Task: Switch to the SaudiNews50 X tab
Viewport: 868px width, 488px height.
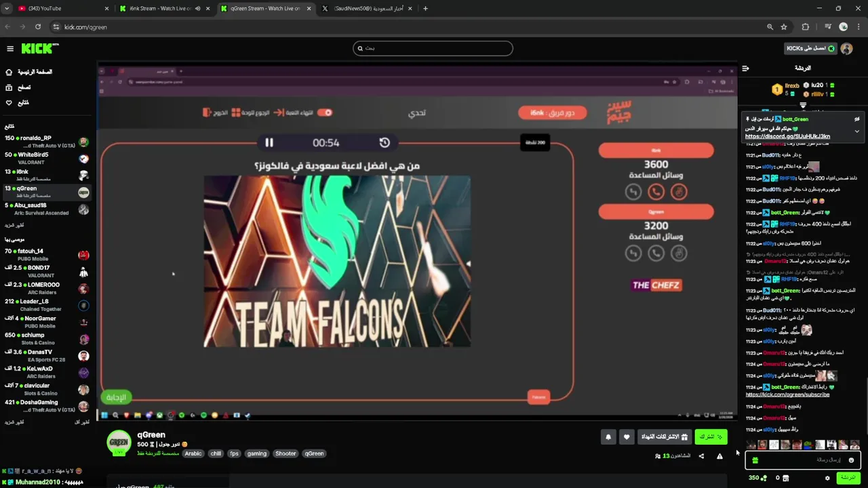Action: click(366, 9)
